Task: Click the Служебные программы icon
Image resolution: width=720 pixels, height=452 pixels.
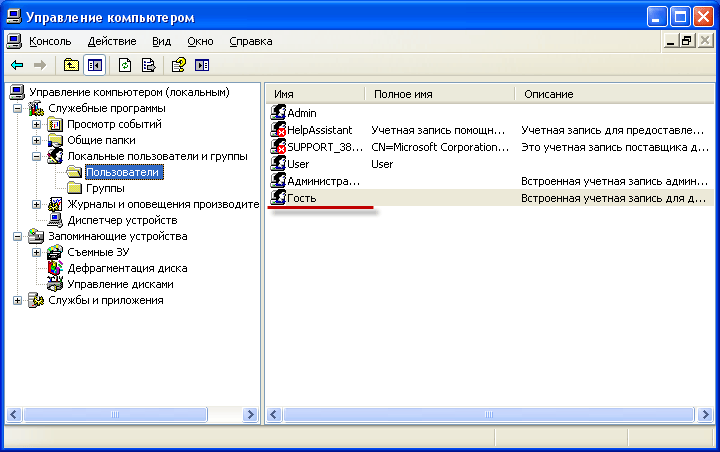Action: (x=36, y=108)
